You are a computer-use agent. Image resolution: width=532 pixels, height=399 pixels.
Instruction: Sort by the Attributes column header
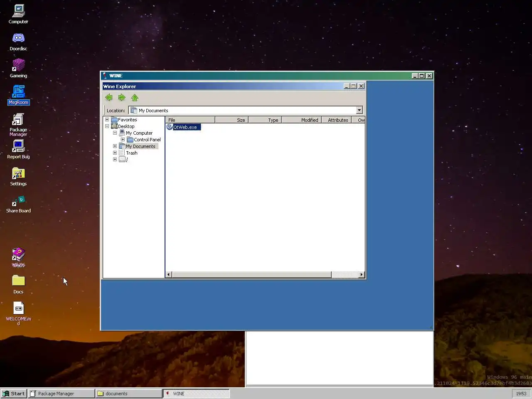click(x=336, y=120)
